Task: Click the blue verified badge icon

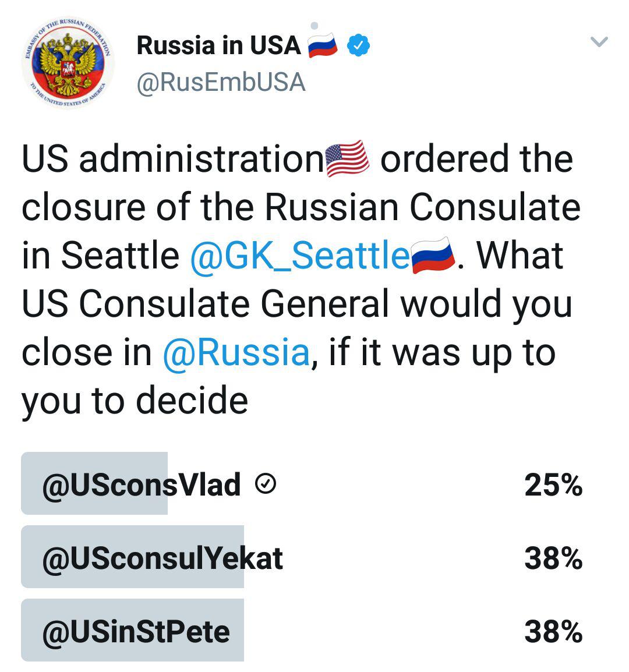Action: (x=358, y=45)
